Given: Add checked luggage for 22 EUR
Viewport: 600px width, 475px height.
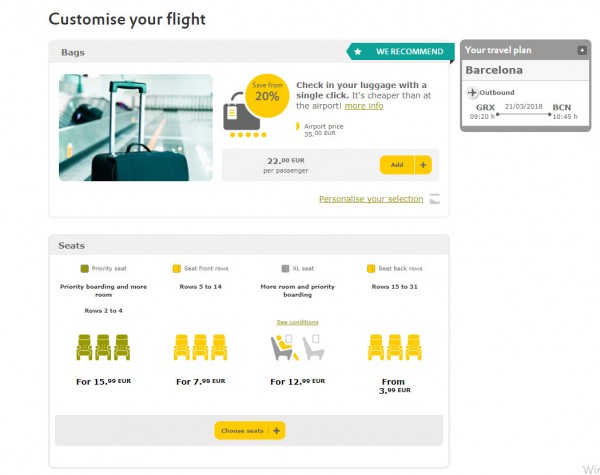Looking at the screenshot, I should coord(397,165).
